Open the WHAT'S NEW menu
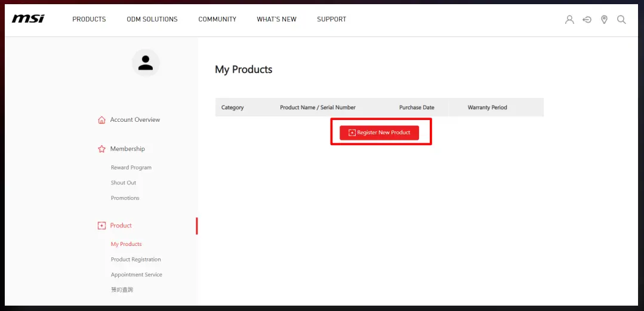Viewport: 644px width, 311px height. [x=276, y=19]
